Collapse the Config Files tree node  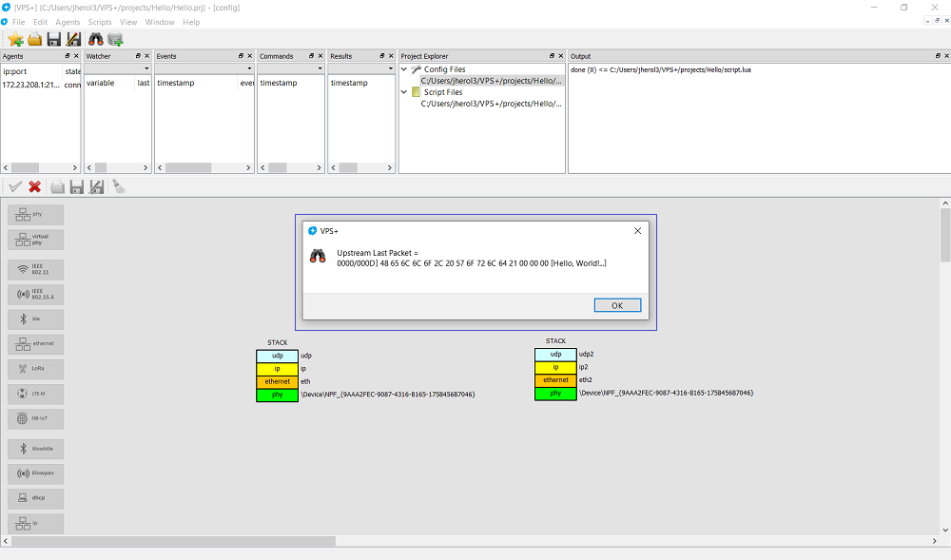pos(404,69)
